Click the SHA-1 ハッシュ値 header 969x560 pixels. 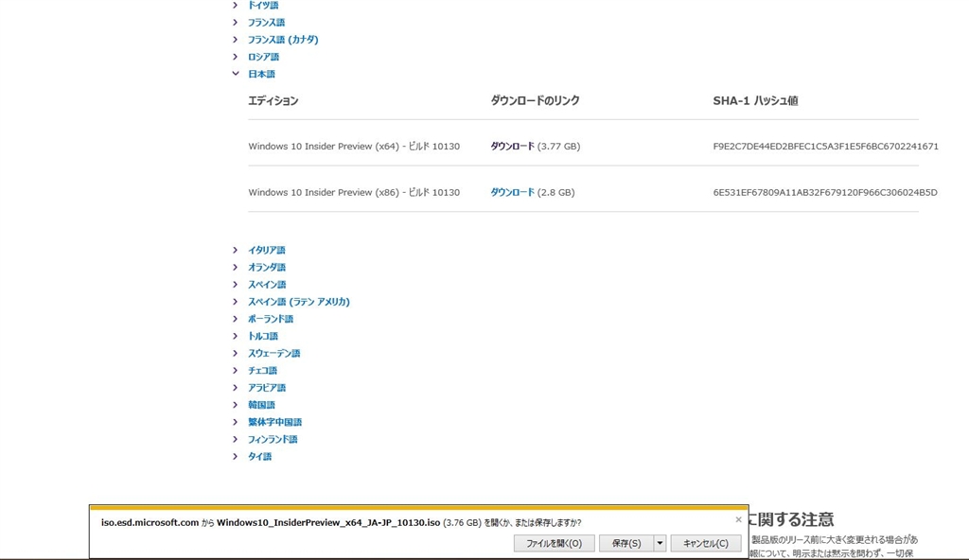755,101
